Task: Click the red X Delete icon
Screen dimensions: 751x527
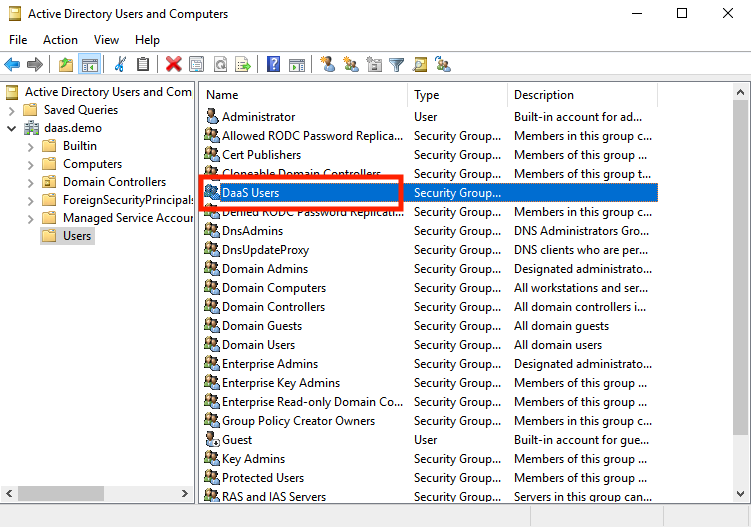Action: tap(173, 64)
